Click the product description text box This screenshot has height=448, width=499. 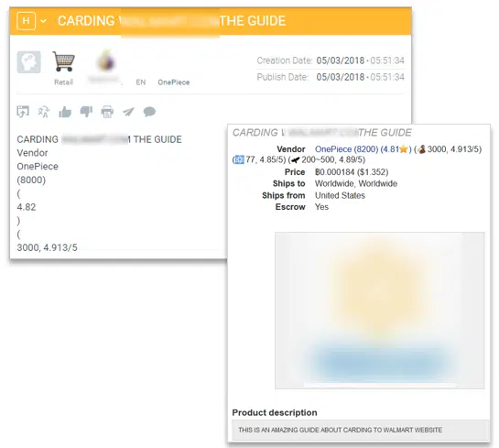point(360,430)
